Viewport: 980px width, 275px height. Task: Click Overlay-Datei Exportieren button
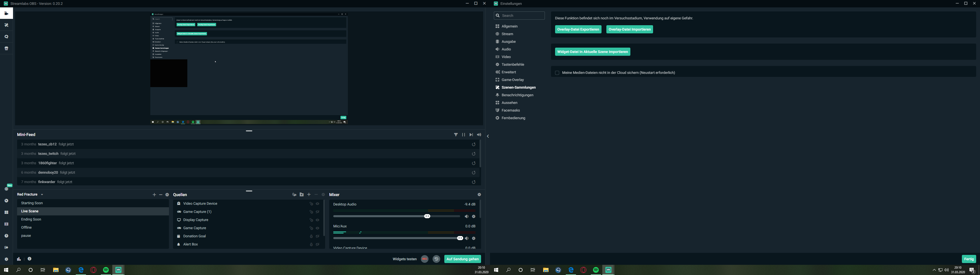[578, 30]
